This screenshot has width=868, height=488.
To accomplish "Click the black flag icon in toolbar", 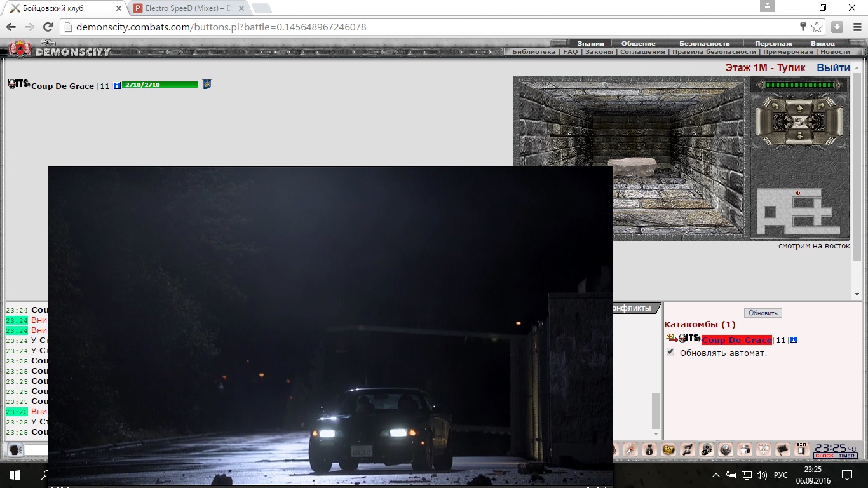I will (783, 449).
